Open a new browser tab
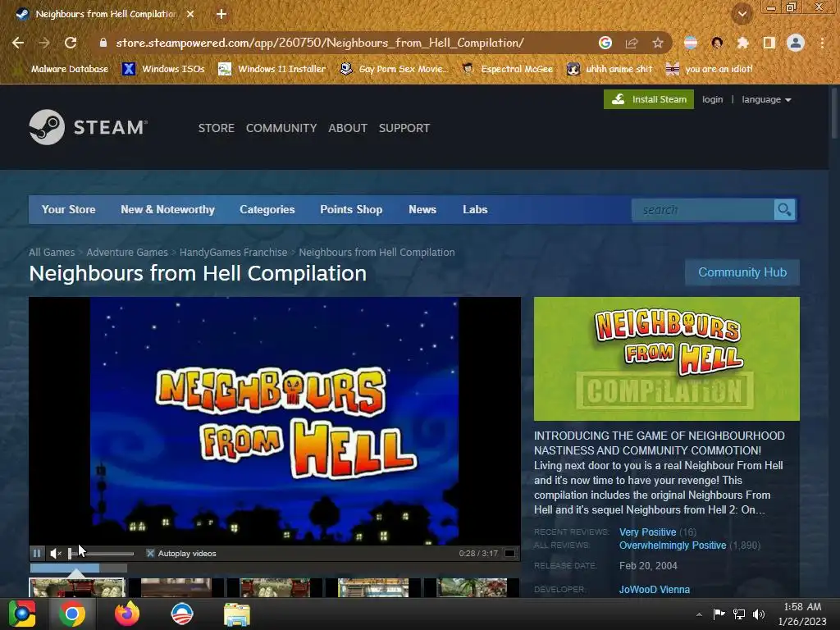Screen dimensions: 840x630 click(x=221, y=14)
